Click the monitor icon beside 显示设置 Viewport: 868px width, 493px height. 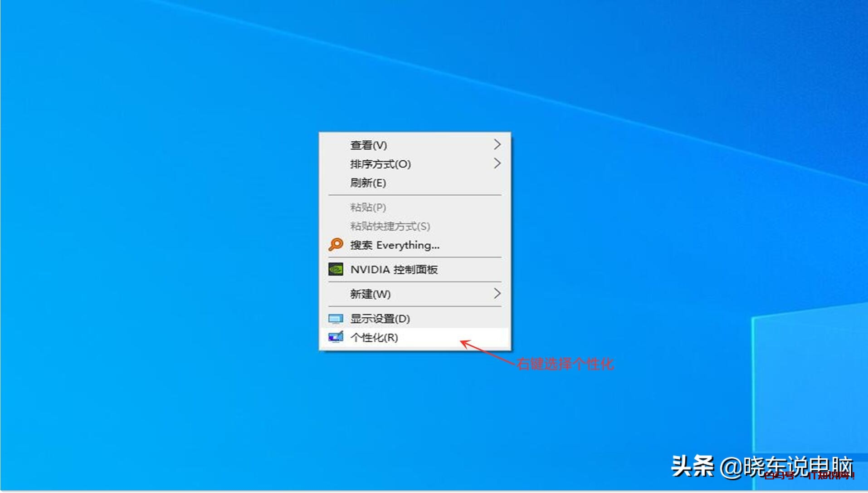click(x=336, y=319)
